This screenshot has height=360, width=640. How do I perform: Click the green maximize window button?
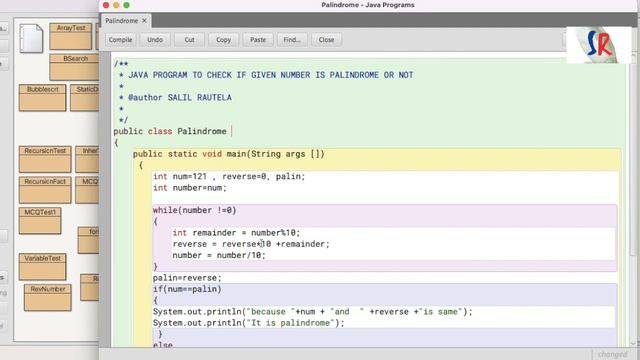127,5
